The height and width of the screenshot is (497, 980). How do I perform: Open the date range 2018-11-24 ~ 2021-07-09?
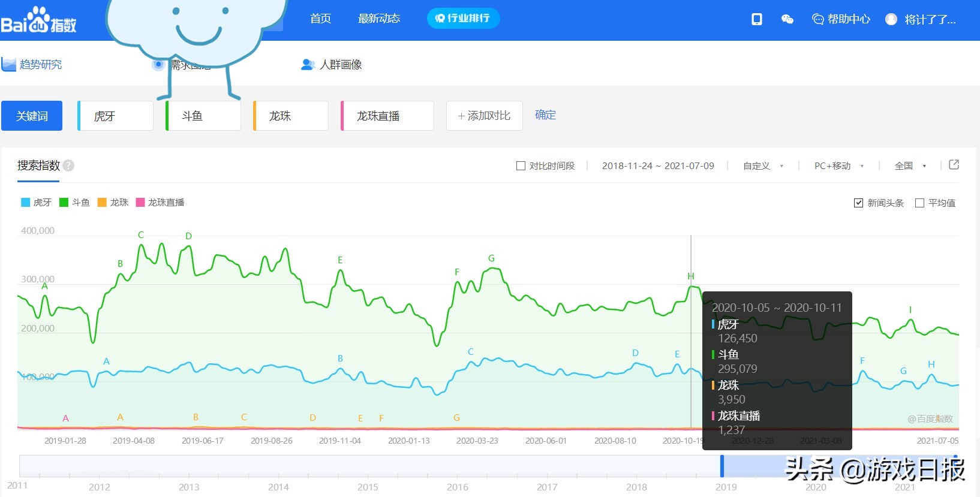point(658,165)
